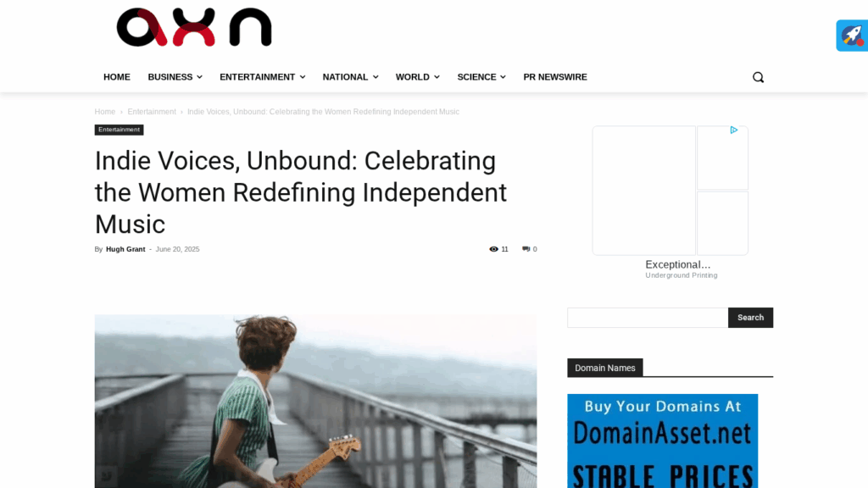The height and width of the screenshot is (488, 868).
Task: Expand the World menu chevron
Action: pyautogui.click(x=437, y=77)
